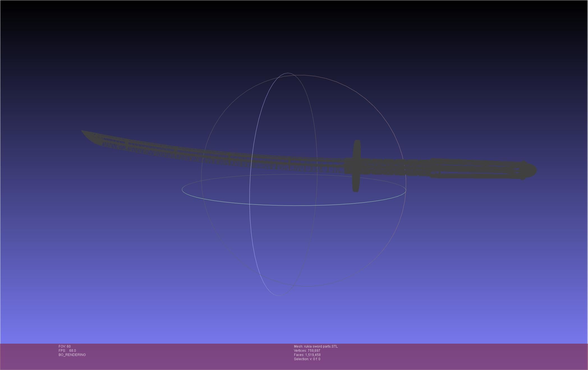Click the Vertices: 759,697 count

pos(307,351)
